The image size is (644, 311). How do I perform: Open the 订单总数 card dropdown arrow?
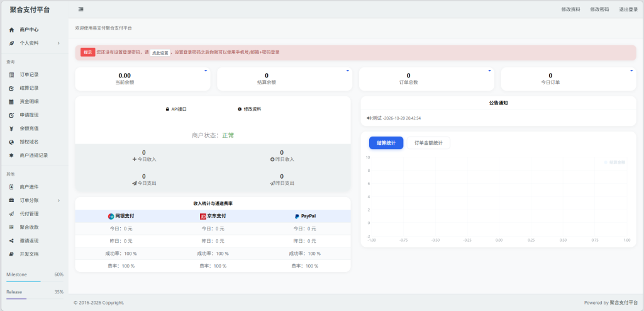point(489,71)
